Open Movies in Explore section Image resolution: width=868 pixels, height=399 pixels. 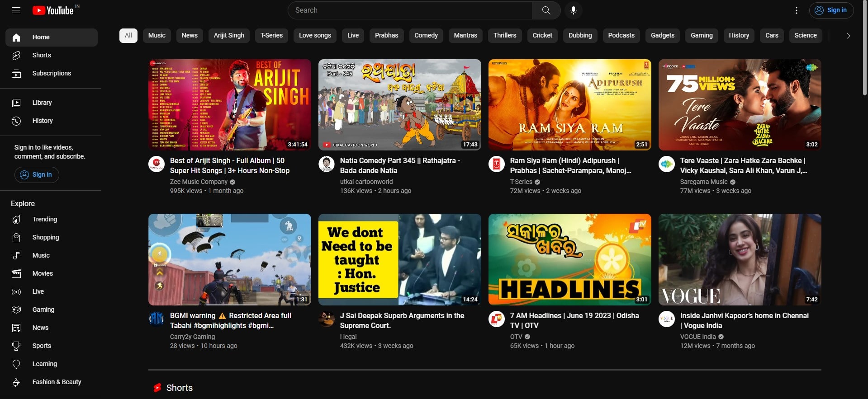tap(52, 273)
